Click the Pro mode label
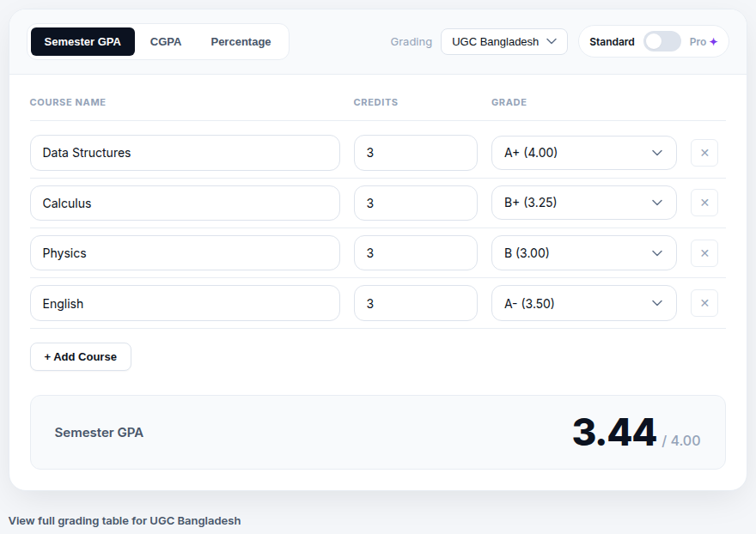This screenshot has height=534, width=756. click(x=698, y=42)
